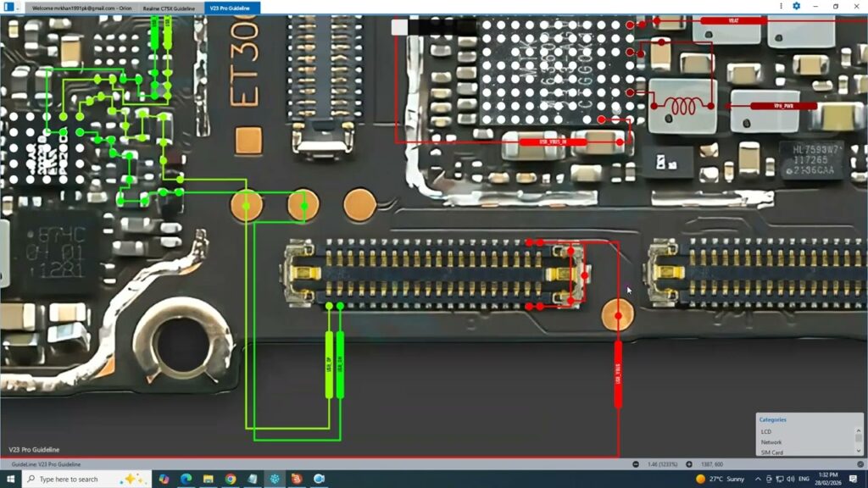The height and width of the screenshot is (488, 868).
Task: Select LCD in the Categories panel
Action: click(x=766, y=431)
